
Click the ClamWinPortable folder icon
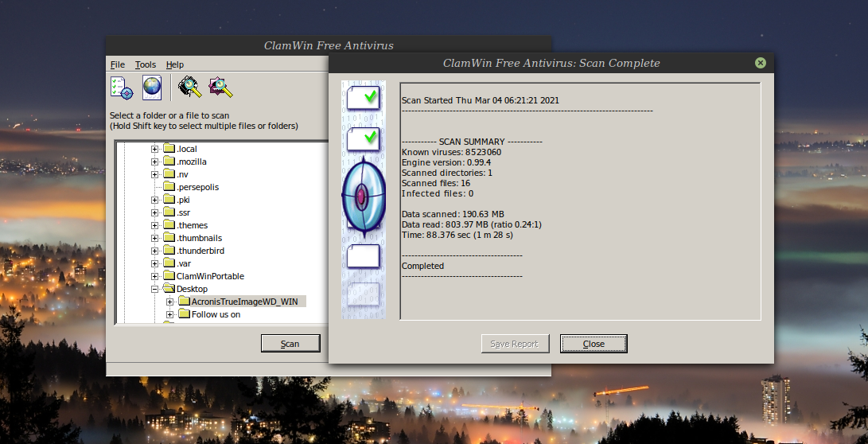tap(169, 275)
